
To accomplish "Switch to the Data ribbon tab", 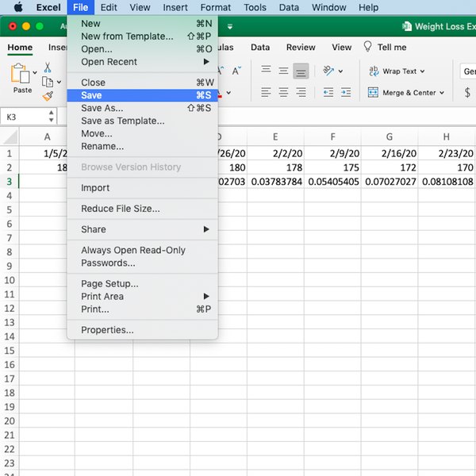I will (260, 48).
